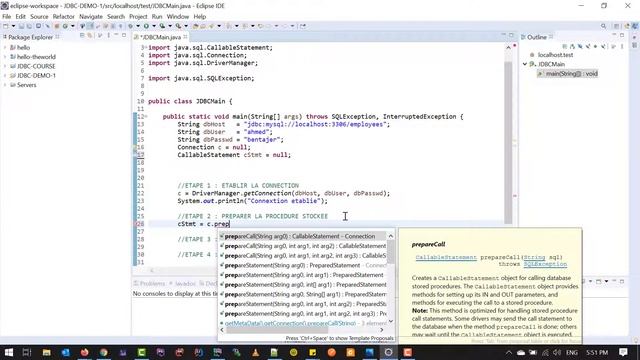Open VLC cone icon in taskbar

tap(256, 352)
